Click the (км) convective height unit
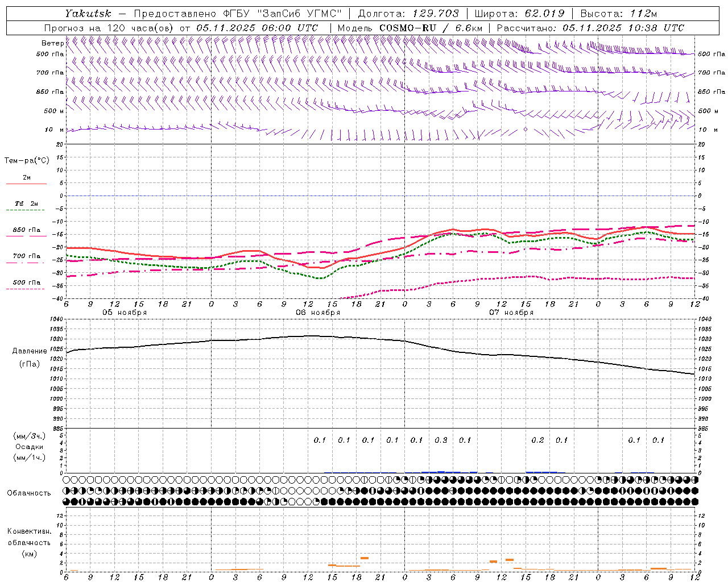 point(29,554)
